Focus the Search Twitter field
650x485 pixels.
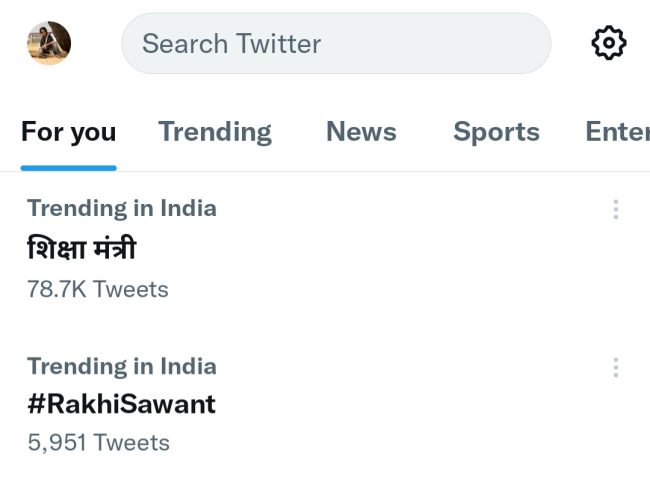336,43
